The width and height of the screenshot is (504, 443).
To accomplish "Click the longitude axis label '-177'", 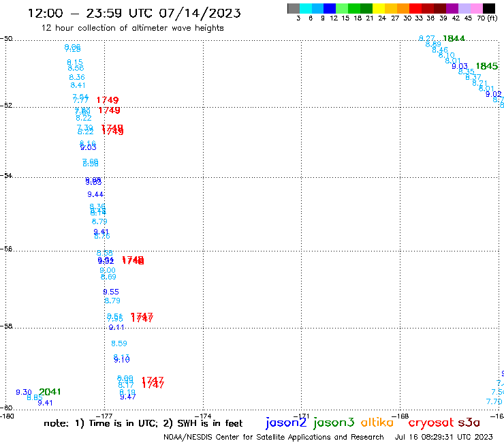I will pyautogui.click(x=104, y=416).
